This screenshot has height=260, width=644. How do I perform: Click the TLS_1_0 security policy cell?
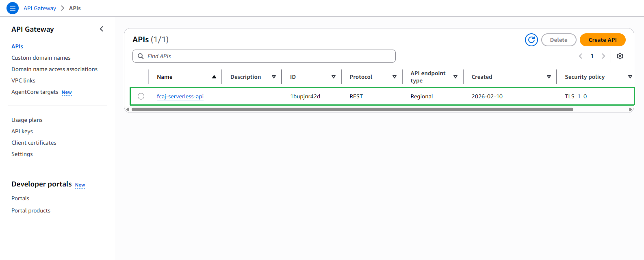pos(576,96)
